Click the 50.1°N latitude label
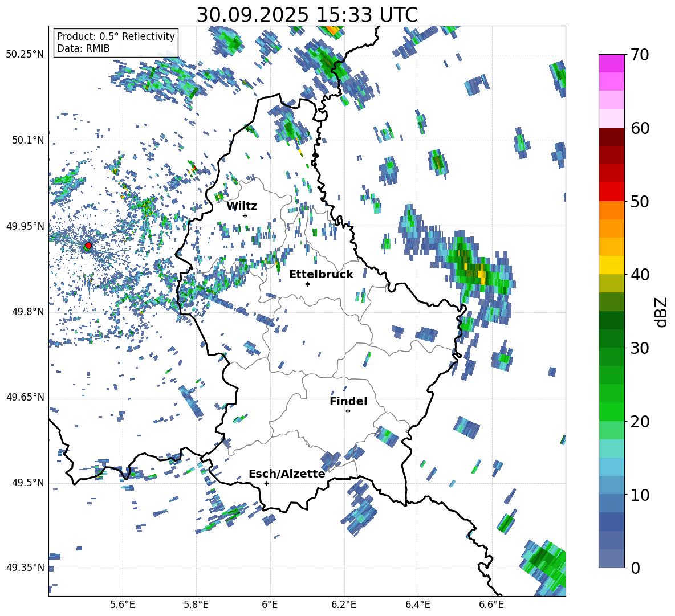 click(29, 140)
